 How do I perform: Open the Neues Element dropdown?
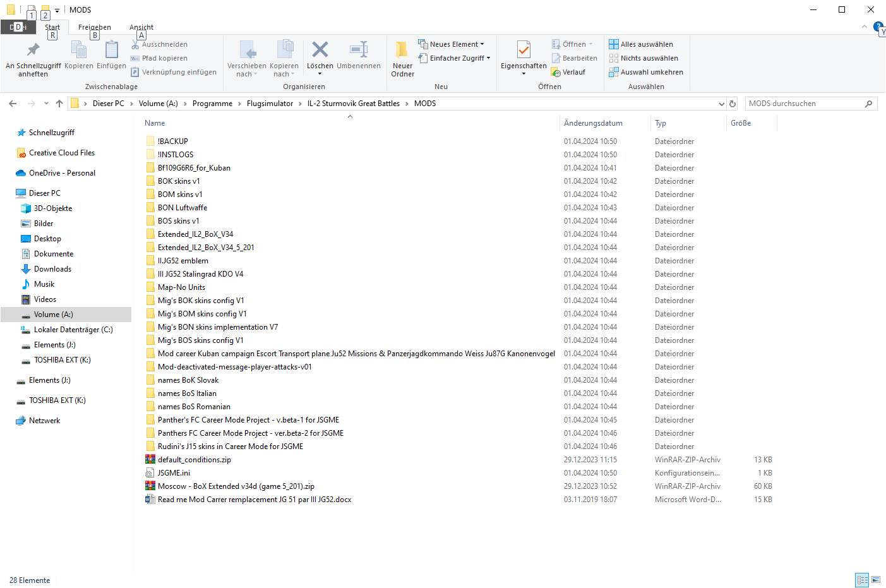pyautogui.click(x=452, y=44)
